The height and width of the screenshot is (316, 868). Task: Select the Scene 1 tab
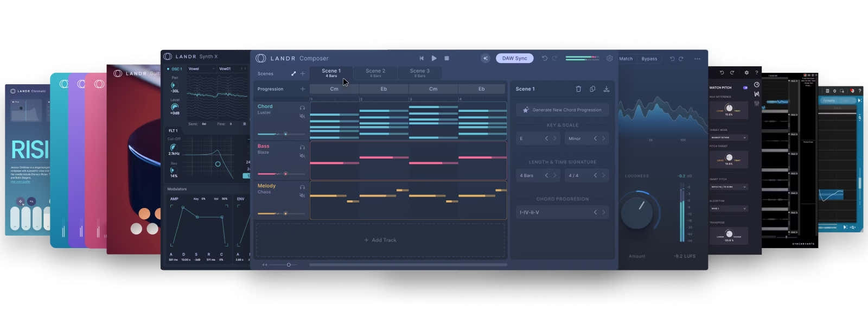(x=331, y=73)
